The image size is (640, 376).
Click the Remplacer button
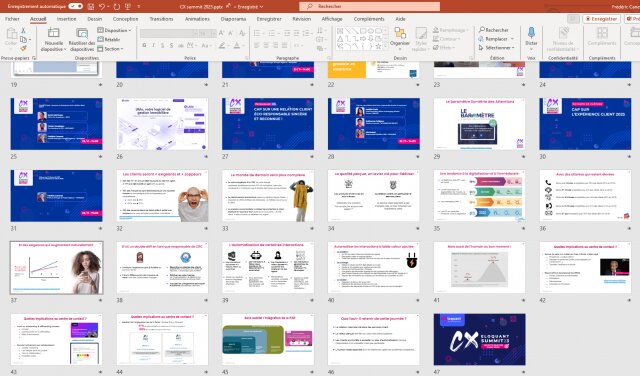493,39
